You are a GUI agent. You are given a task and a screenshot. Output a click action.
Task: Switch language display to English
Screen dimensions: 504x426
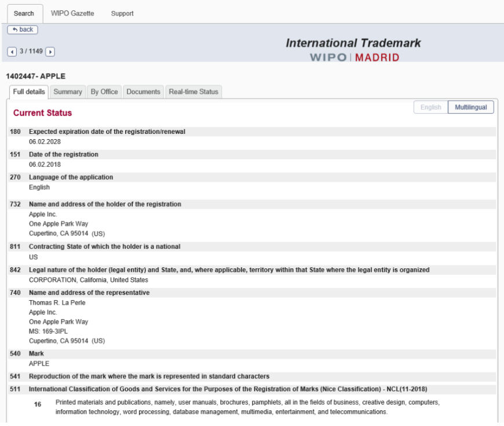click(430, 107)
